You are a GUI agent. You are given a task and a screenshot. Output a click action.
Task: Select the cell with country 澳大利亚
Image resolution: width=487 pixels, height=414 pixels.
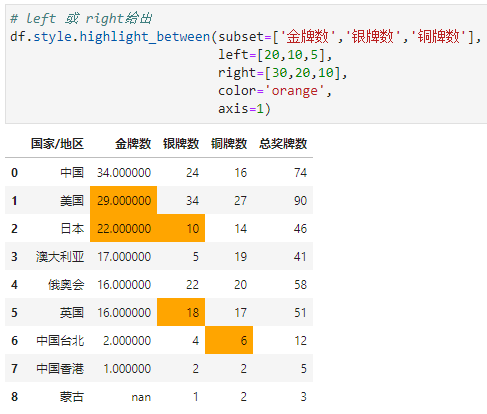pos(60,257)
